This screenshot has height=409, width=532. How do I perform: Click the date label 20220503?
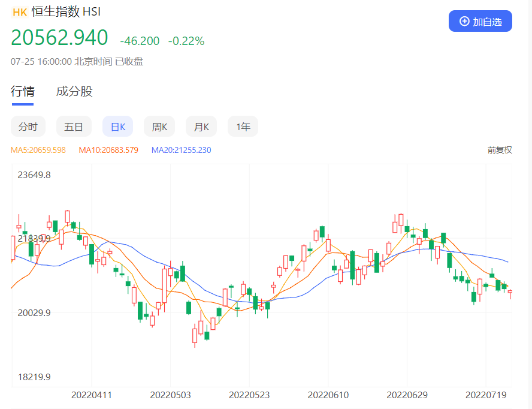coord(170,395)
